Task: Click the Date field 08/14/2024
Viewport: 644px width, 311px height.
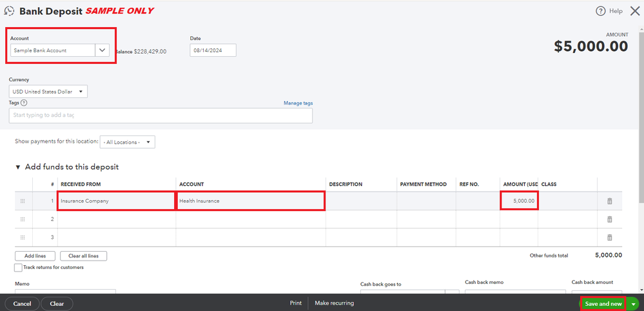Action: (213, 50)
